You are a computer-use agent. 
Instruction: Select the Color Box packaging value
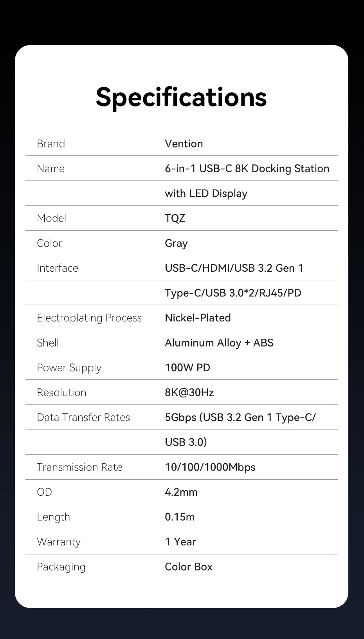(x=188, y=567)
